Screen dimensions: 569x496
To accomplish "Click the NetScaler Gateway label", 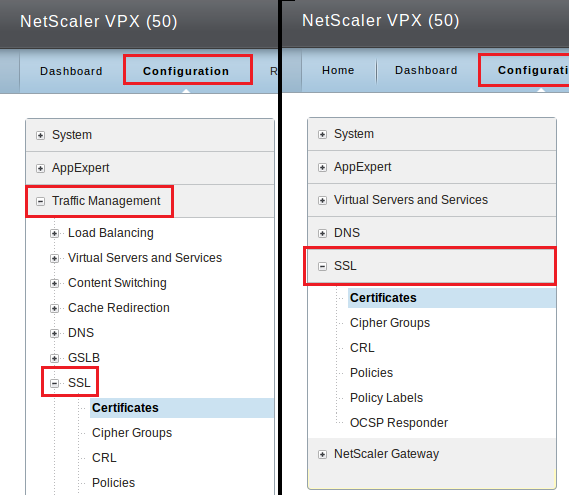I will coord(386,454).
